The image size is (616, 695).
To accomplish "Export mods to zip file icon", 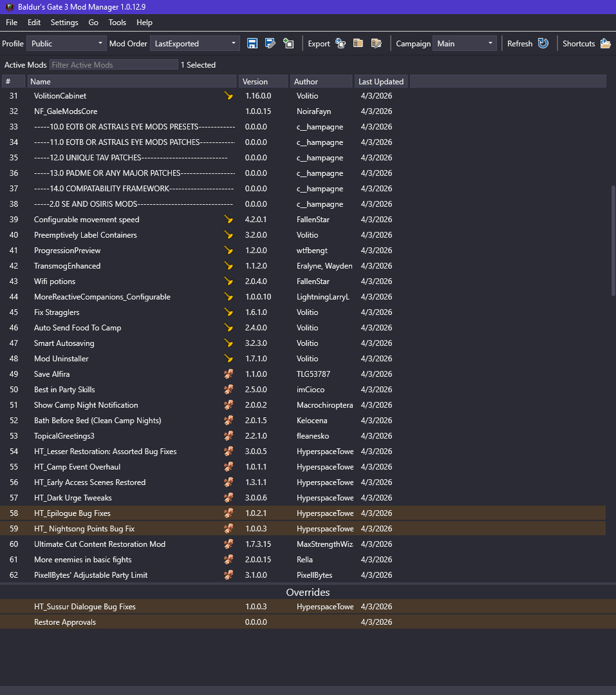I will pos(359,43).
